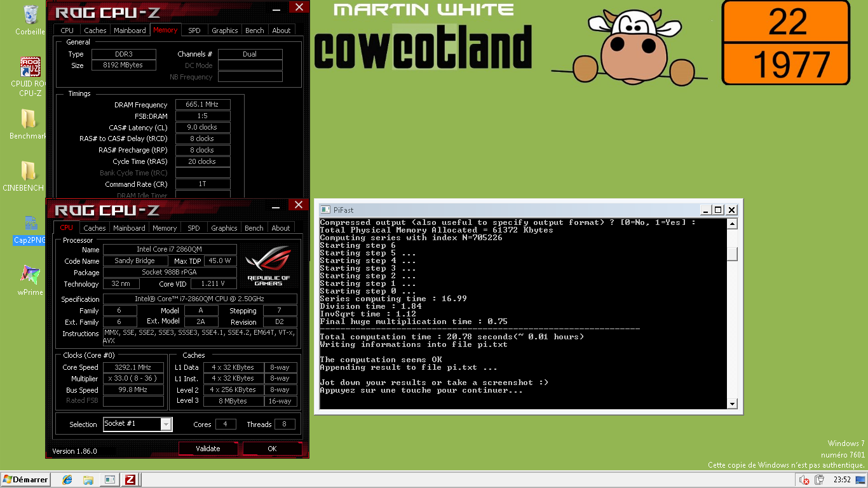Screen dimensions: 868x488
Task: Click processor Name field Intel Core i7 2860QM
Action: 170,249
